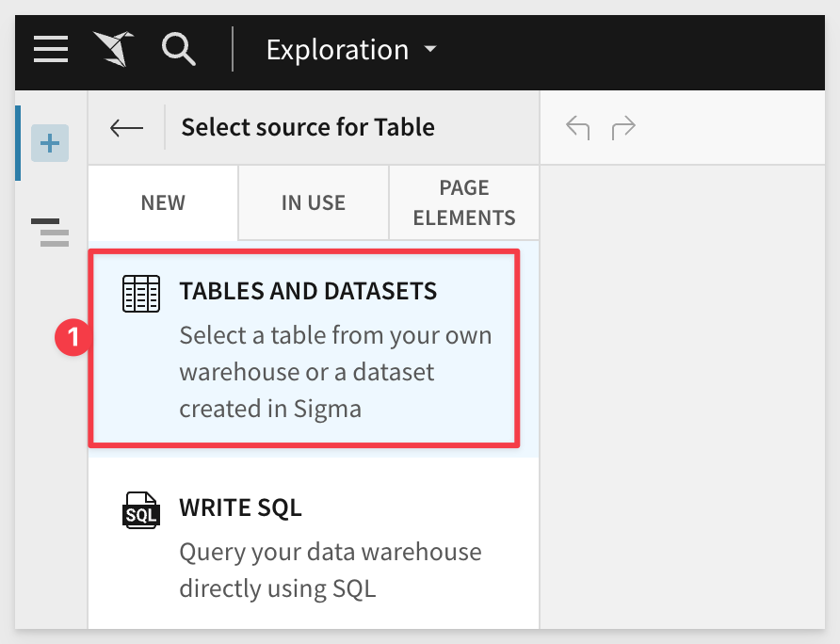Select the TABLES AND DATASETS heading
Screen dimensions: 840x644
[308, 291]
